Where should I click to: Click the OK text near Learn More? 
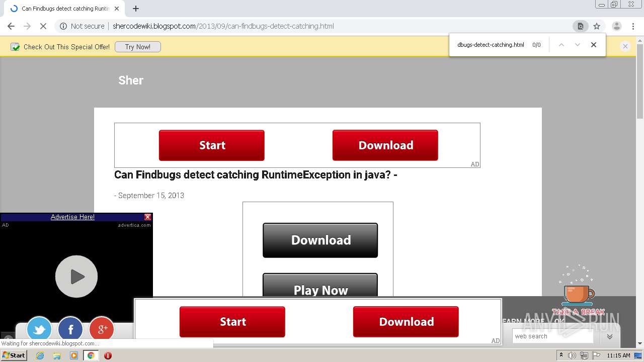pos(559,321)
